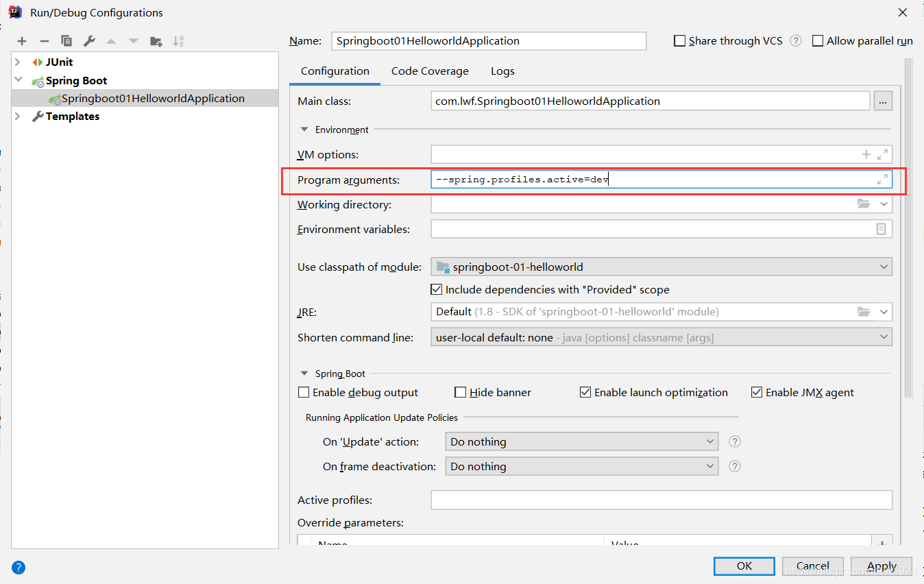Click the Main class input field
The height and width of the screenshot is (584, 924).
tap(651, 101)
